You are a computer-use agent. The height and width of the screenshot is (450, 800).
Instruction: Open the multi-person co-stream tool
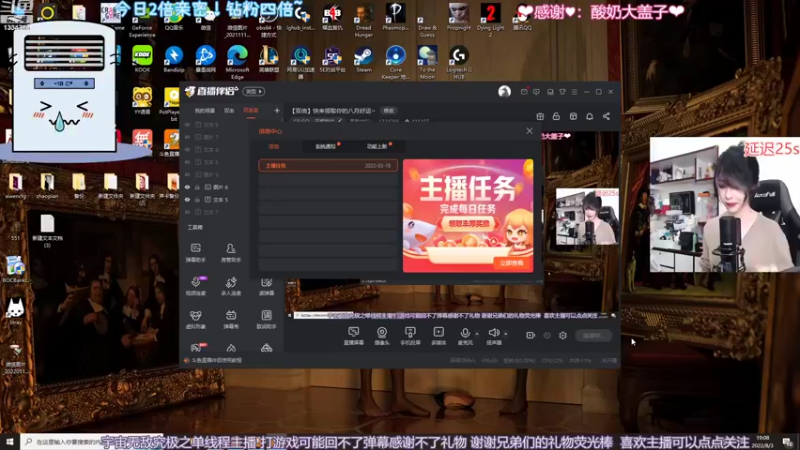point(231,286)
